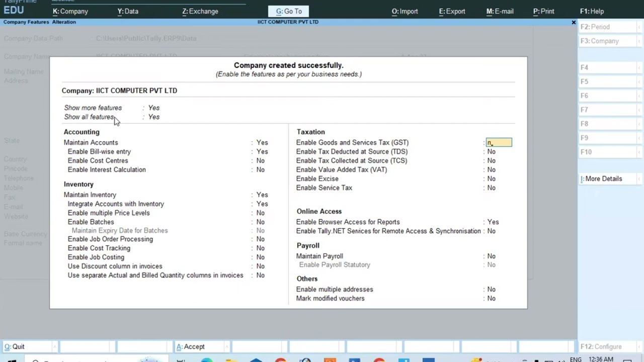Click Q: Quit at the bottom
Image resolution: width=644 pixels, height=362 pixels.
coord(29,346)
